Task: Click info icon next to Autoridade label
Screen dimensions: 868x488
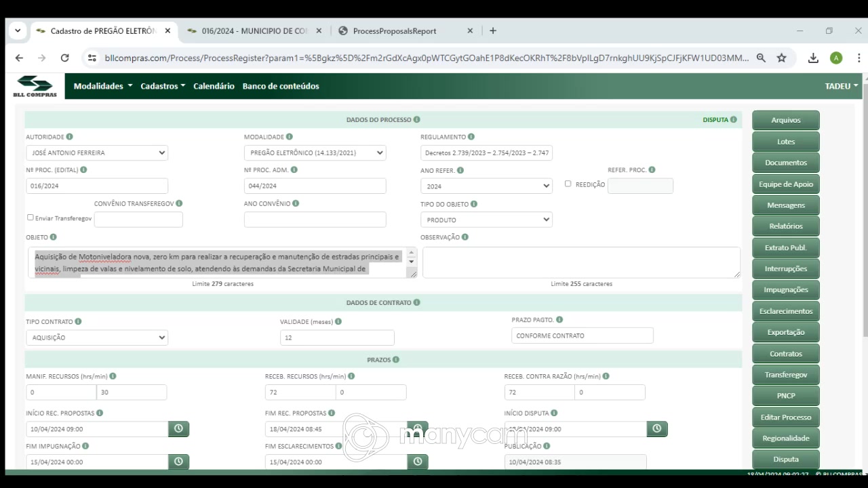Action: [x=69, y=137]
